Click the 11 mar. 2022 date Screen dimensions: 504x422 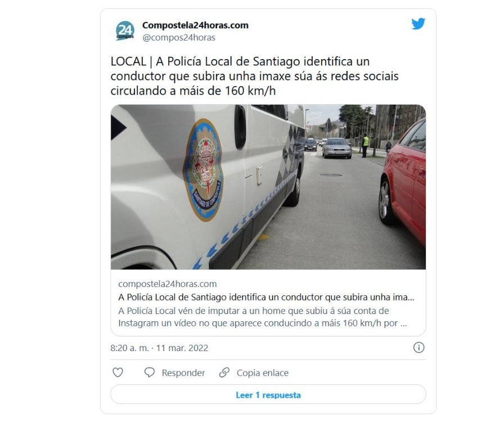pos(182,348)
